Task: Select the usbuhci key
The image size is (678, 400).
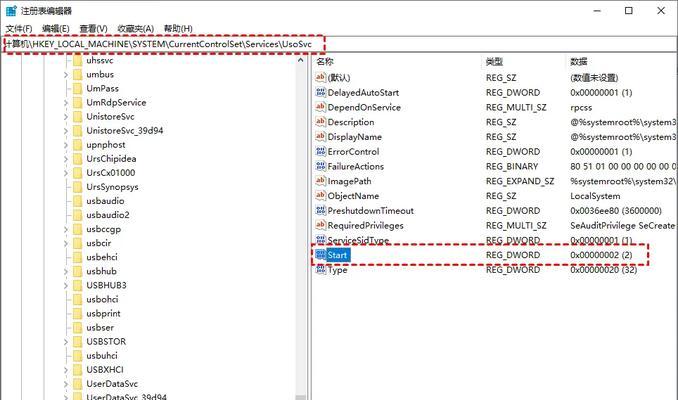Action: point(102,355)
